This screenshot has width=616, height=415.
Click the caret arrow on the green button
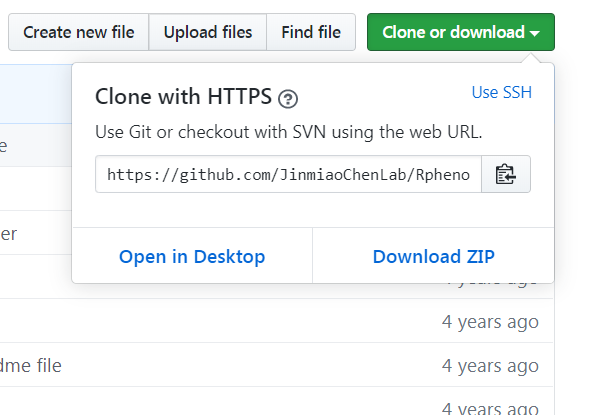(x=536, y=33)
